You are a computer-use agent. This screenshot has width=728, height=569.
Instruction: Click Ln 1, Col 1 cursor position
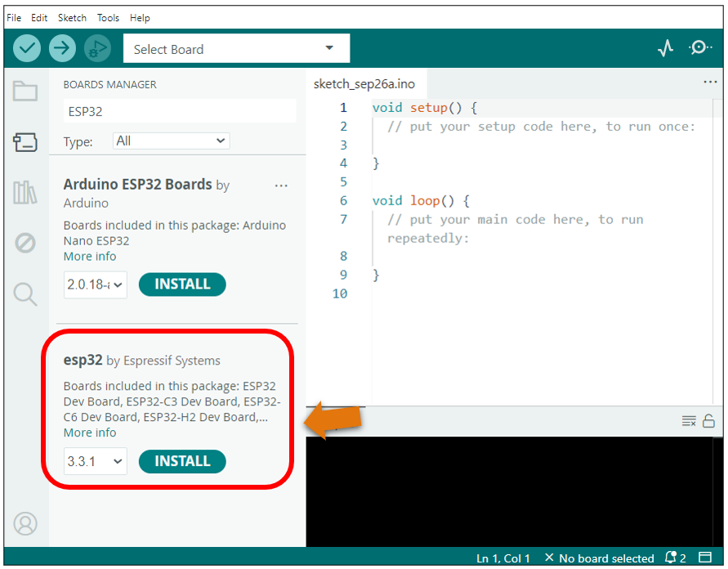(x=502, y=558)
